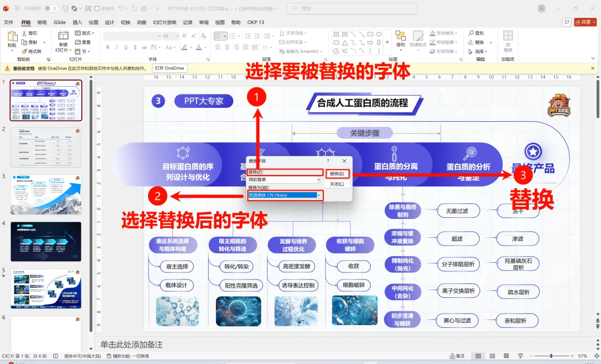Open the 'With' font combo box in dialog
Image resolution: width=601 pixels, height=364 pixels.
click(x=284, y=195)
